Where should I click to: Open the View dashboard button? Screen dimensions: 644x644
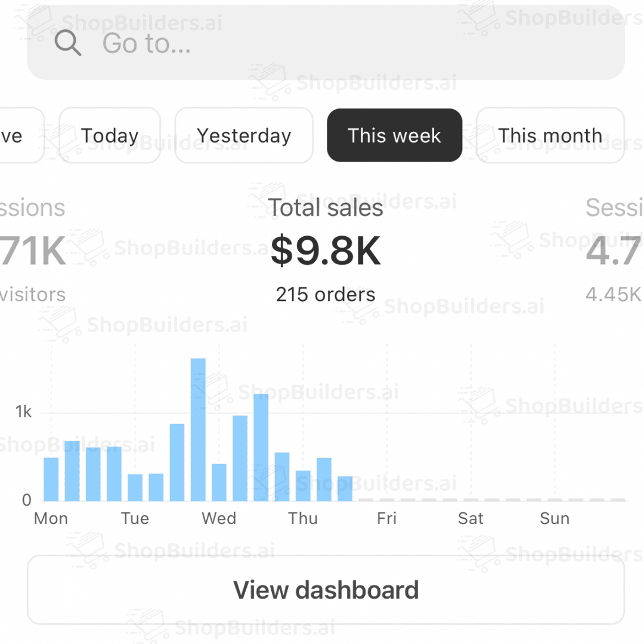[x=326, y=590]
